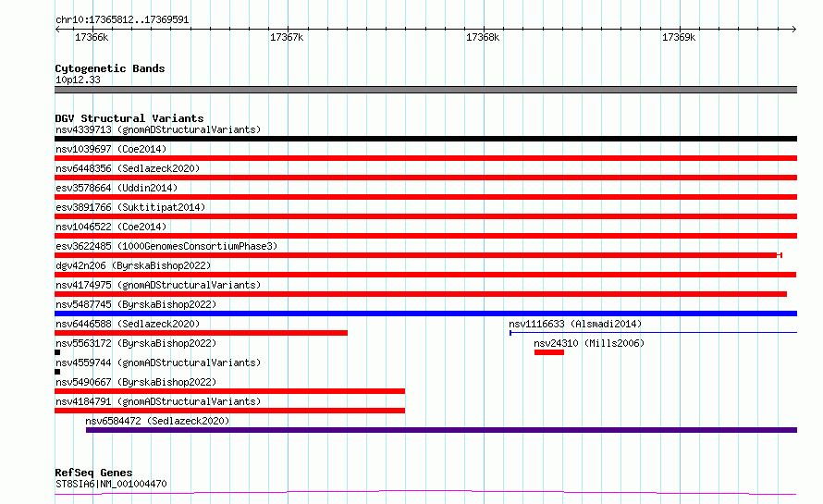Click the 17369k ruler tick label
This screenshot has width=823, height=504.
coord(679,37)
